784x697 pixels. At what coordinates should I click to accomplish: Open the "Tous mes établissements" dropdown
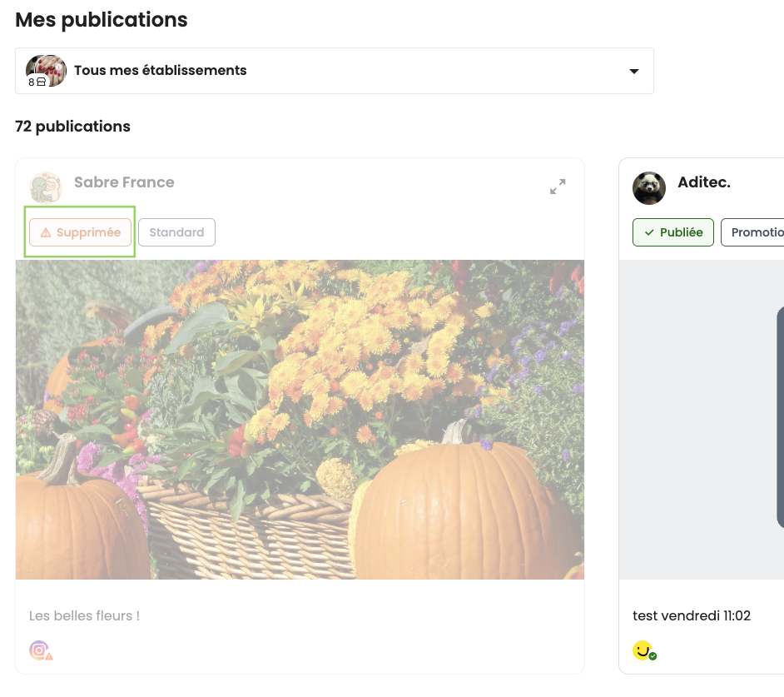click(333, 71)
